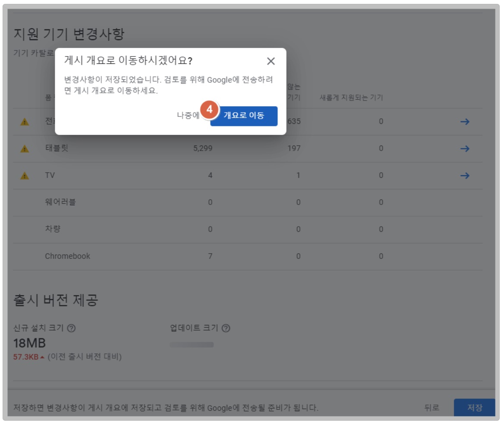Click the 지원 기기 변경사항 heading
504x422 pixels.
point(69,34)
